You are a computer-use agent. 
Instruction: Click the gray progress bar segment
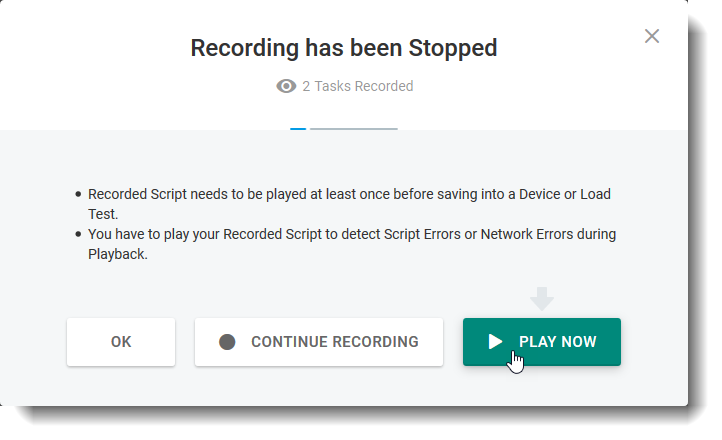coord(353,129)
